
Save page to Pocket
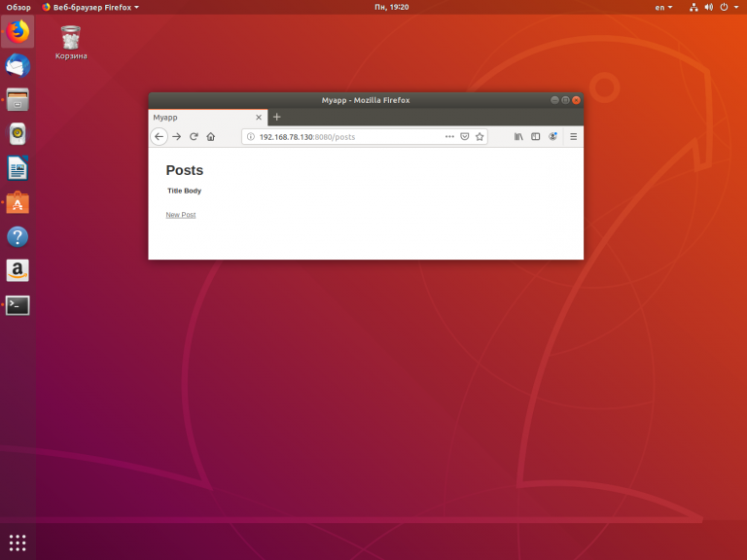tap(465, 137)
